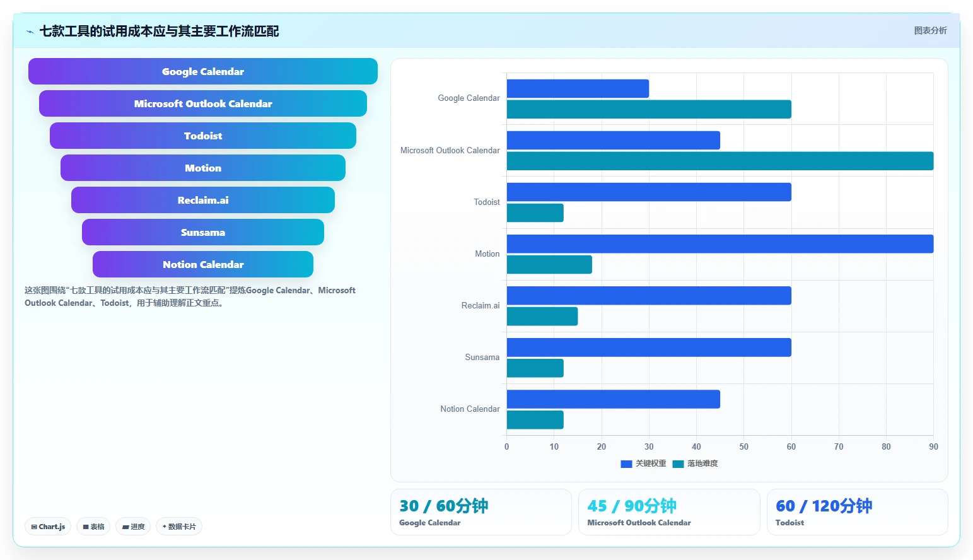Click the Sunsama chart axis label

pyautogui.click(x=482, y=358)
